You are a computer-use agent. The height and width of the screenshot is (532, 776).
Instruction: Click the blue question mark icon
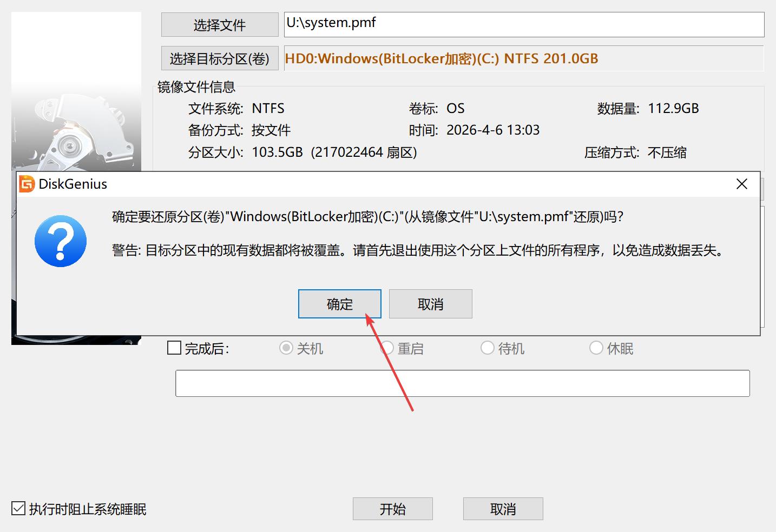61,241
